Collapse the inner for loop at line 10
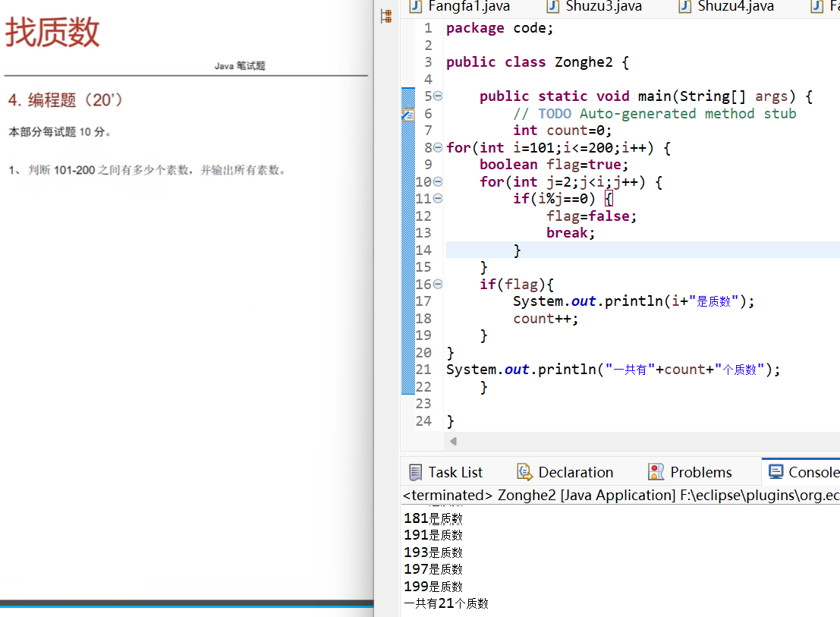This screenshot has height=617, width=840. [438, 181]
